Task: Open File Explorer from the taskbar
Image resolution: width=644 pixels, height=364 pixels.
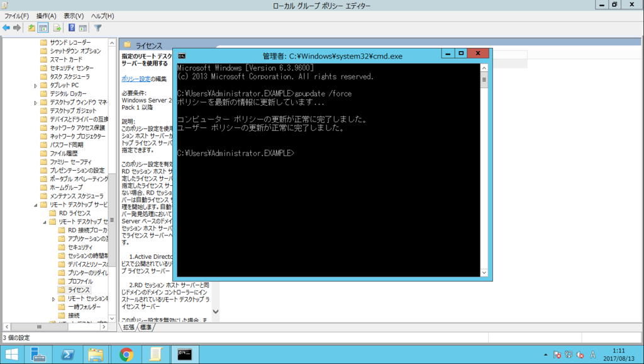Action: (x=96, y=355)
